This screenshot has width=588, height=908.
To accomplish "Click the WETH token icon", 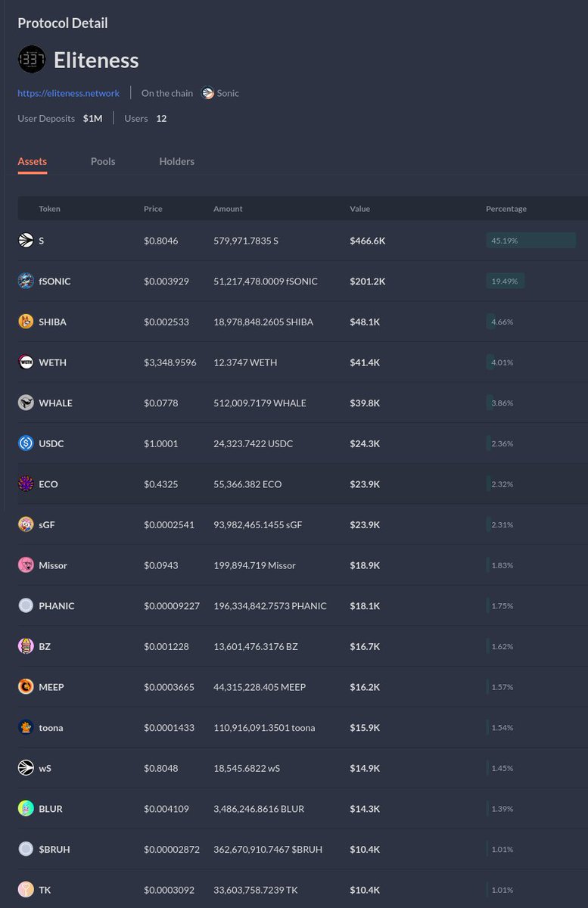I will point(26,362).
